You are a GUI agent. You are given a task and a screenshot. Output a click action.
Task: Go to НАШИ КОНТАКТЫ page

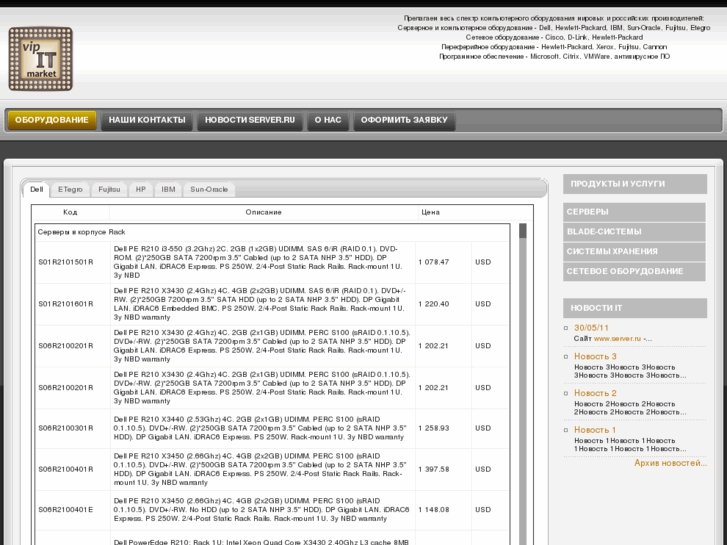147,120
